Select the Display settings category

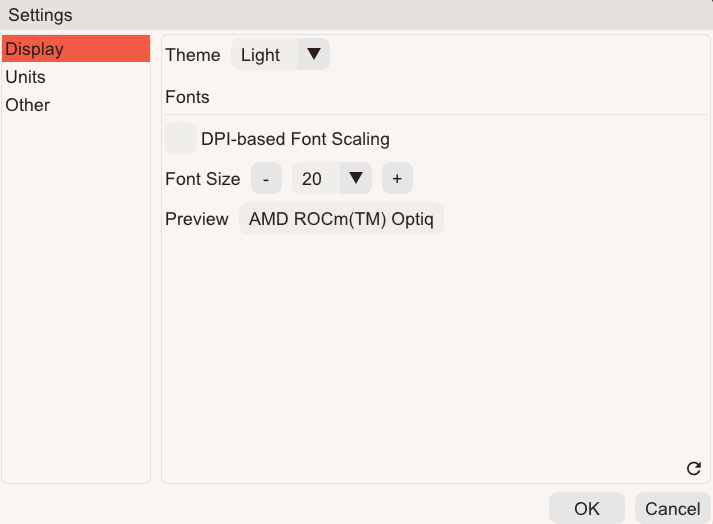pos(76,49)
